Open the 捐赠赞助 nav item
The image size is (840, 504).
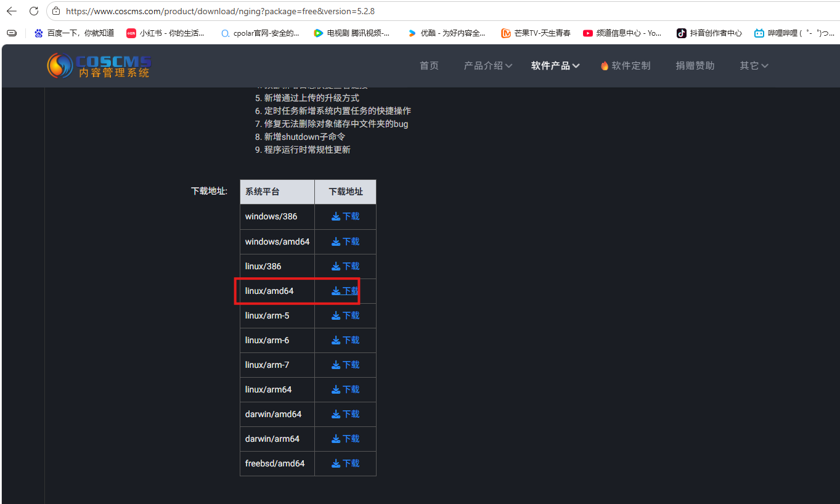click(695, 65)
